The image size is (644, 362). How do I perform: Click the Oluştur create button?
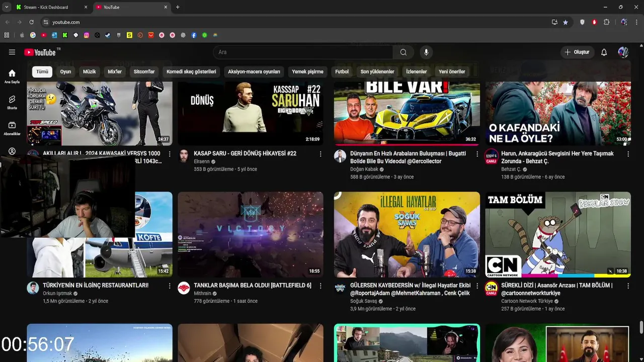click(577, 52)
